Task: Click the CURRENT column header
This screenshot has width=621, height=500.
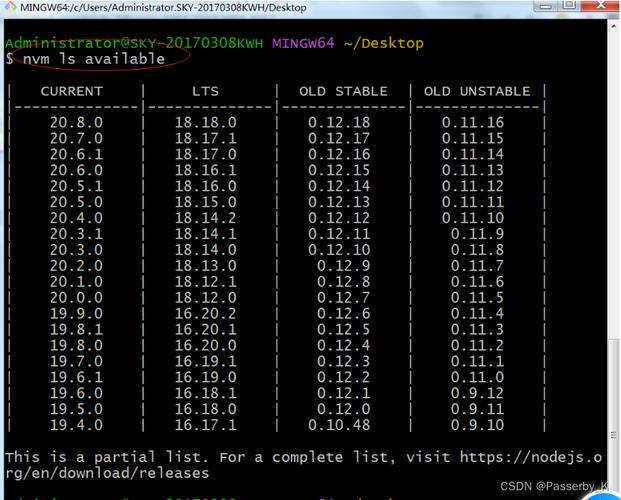Action: click(72, 91)
